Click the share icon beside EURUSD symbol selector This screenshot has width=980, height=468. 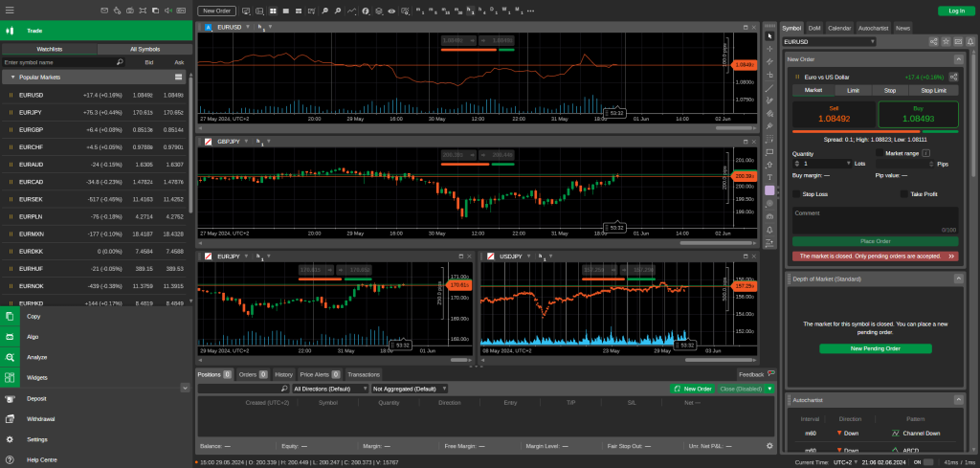pos(933,41)
